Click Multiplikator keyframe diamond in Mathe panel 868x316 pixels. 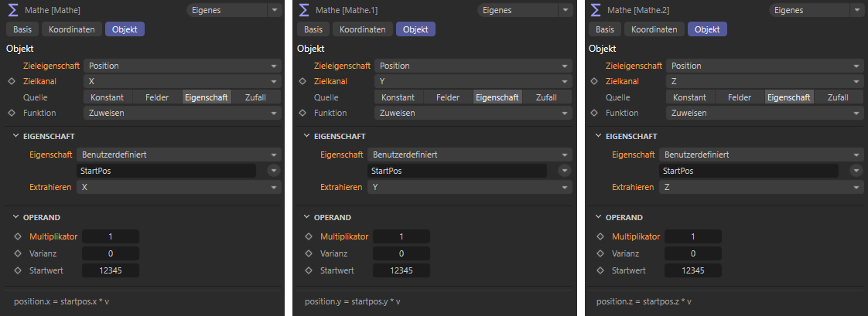tap(19, 236)
